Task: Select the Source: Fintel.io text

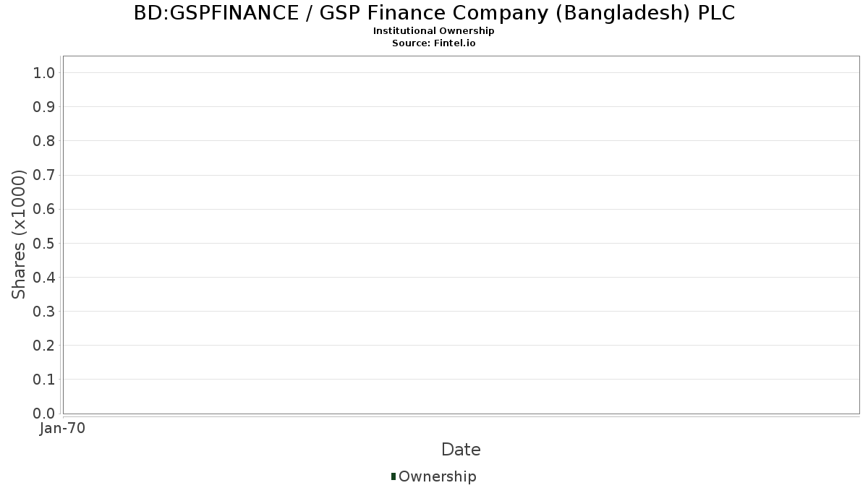Action: [434, 43]
